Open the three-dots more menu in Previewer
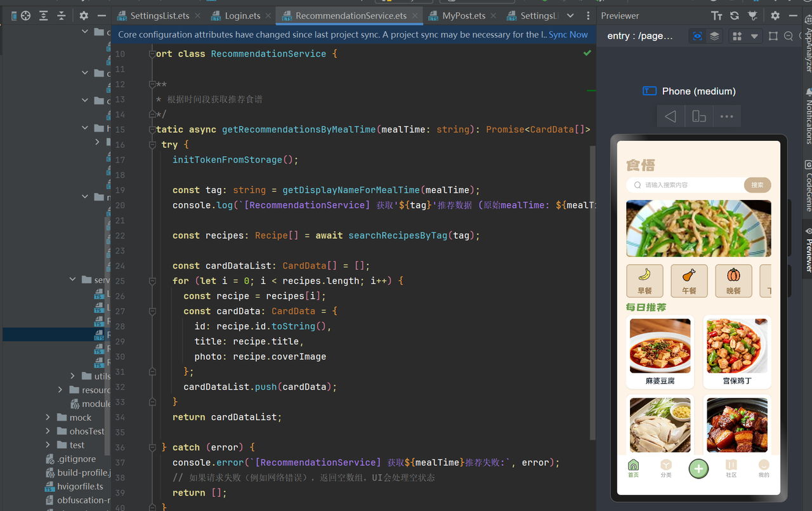This screenshot has height=511, width=812. coord(727,116)
